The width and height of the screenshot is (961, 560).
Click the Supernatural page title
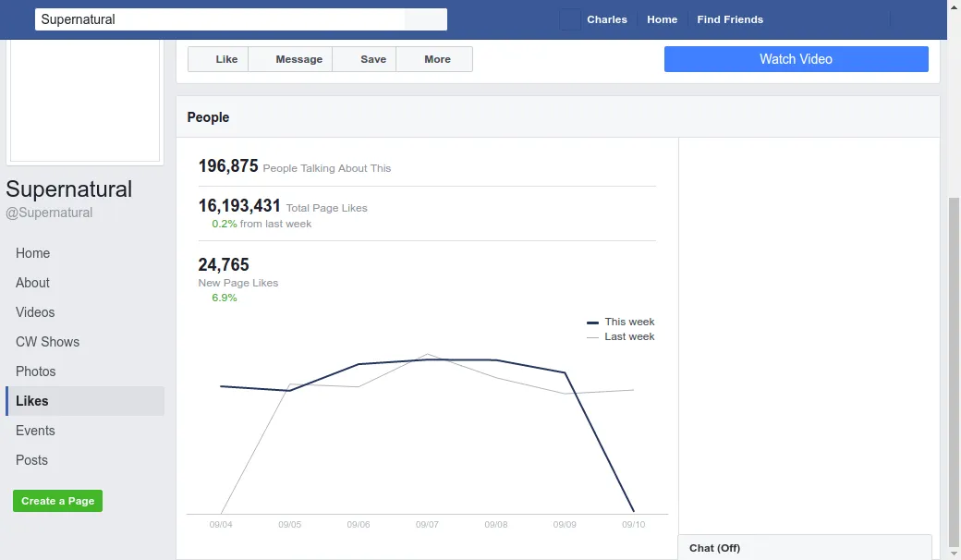(x=68, y=189)
